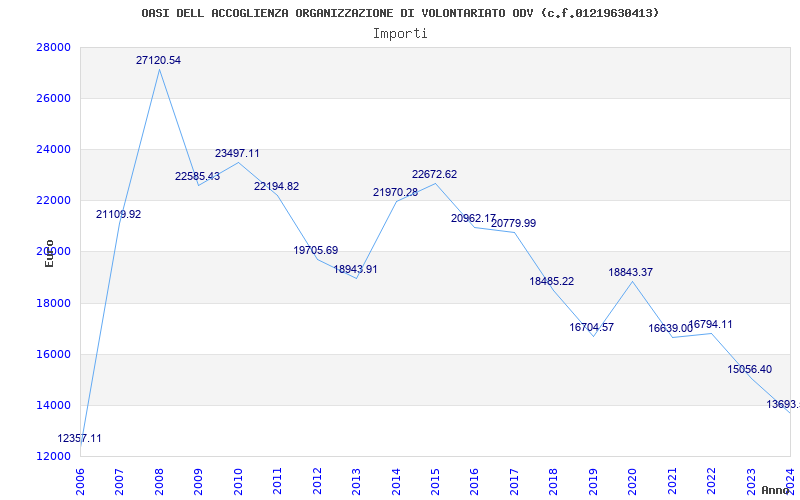Select the 12357.11 data label
This screenshot has width=800, height=500.
click(79, 438)
